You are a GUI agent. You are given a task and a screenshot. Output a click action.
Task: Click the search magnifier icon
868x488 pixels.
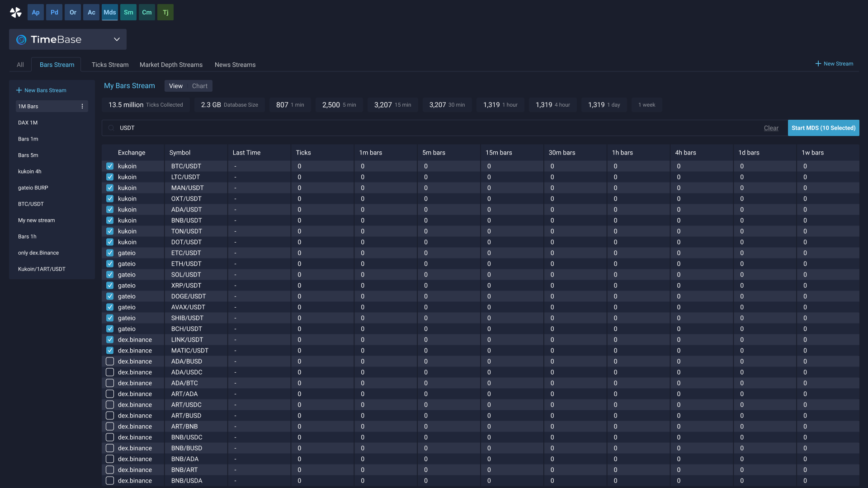111,128
